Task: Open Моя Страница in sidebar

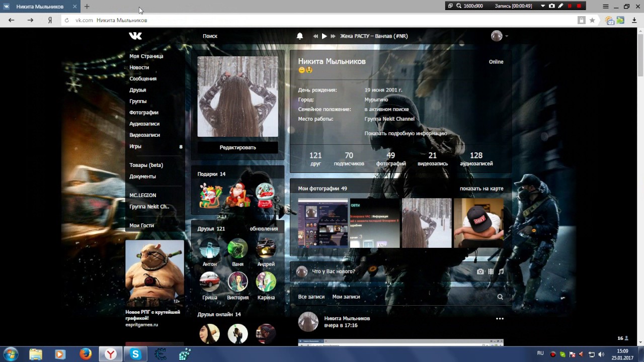Action: [x=146, y=56]
